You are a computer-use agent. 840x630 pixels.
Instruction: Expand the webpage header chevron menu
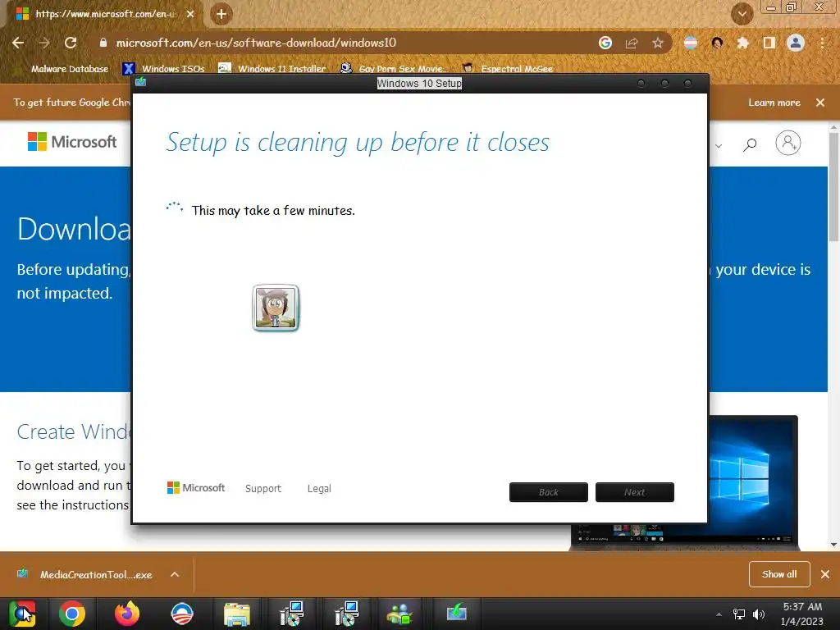[x=719, y=146]
